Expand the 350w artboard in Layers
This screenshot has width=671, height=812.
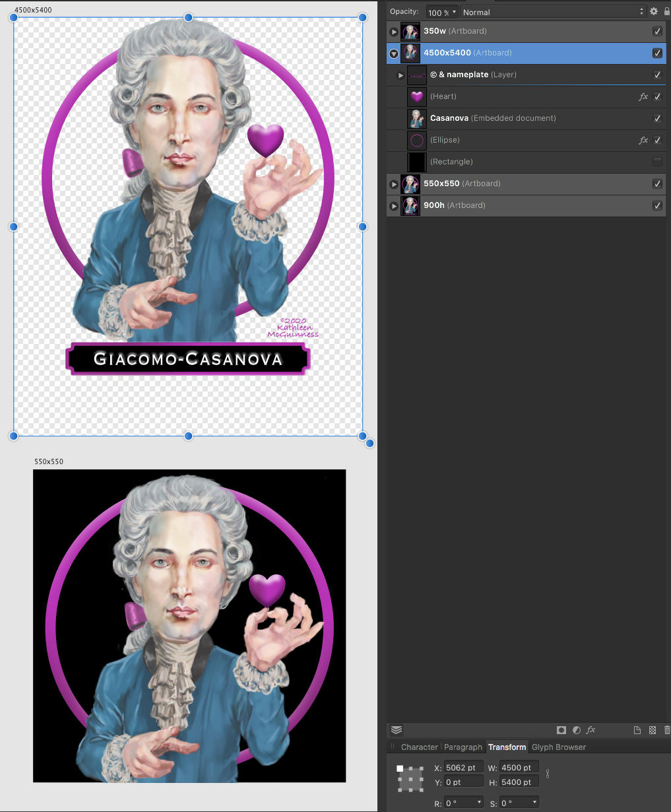(394, 32)
